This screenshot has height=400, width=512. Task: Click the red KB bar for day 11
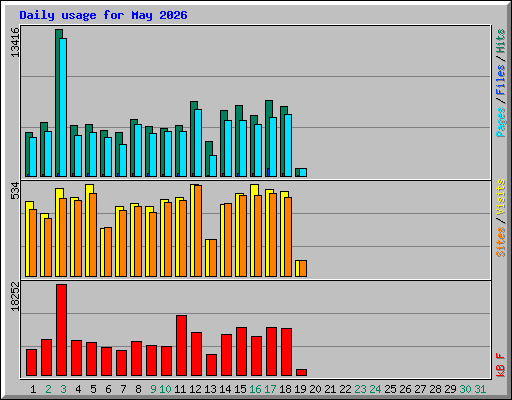181,346
